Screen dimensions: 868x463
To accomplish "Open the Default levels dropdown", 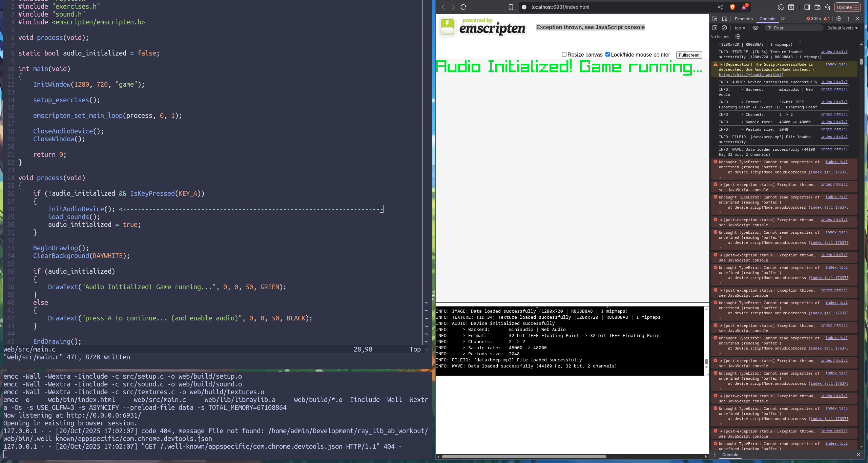I will (842, 28).
